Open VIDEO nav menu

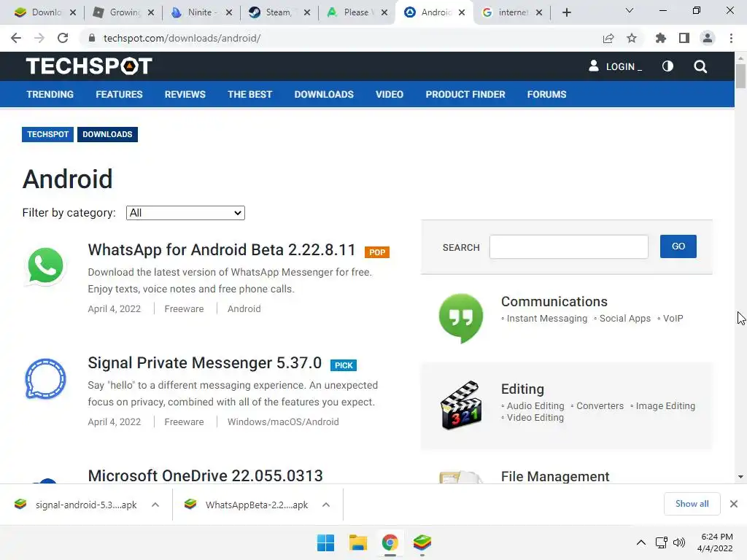pos(390,94)
